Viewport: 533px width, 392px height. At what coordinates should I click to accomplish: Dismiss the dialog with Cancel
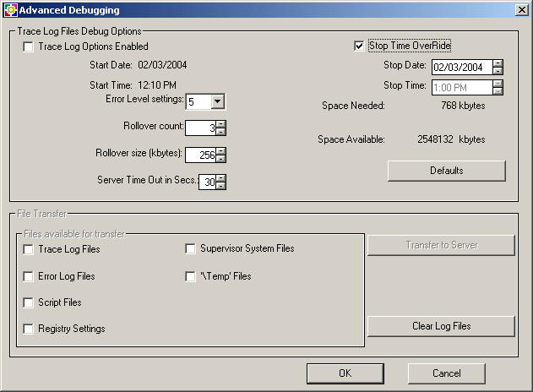(x=447, y=373)
